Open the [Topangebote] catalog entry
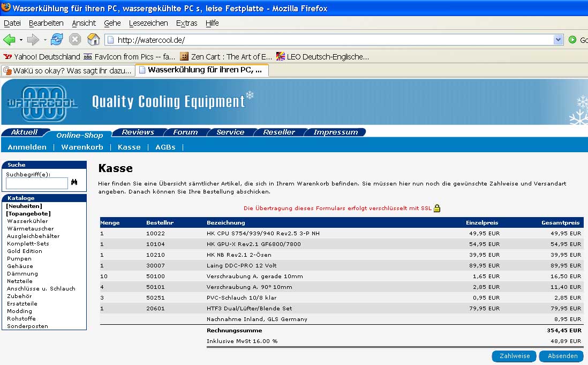 pos(28,213)
